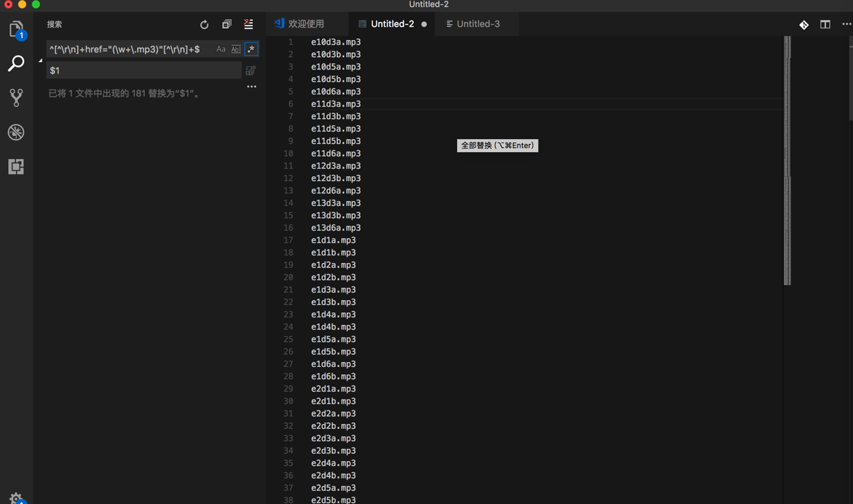Close Untitled-2 via unsaved dot

(424, 24)
